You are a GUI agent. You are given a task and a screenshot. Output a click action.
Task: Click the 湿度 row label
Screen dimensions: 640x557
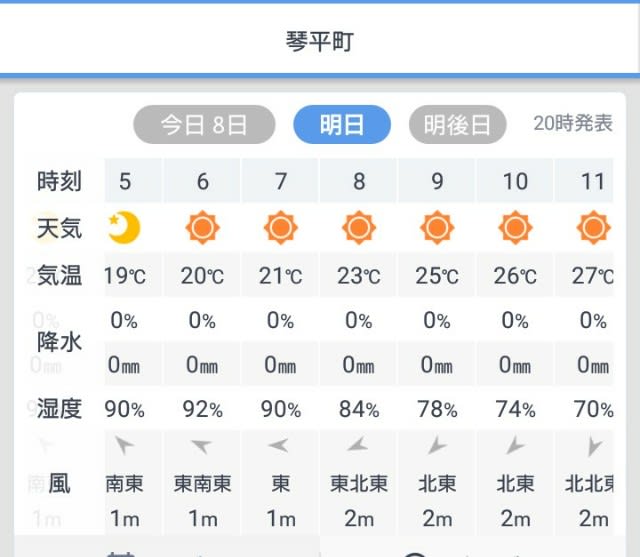coord(60,408)
